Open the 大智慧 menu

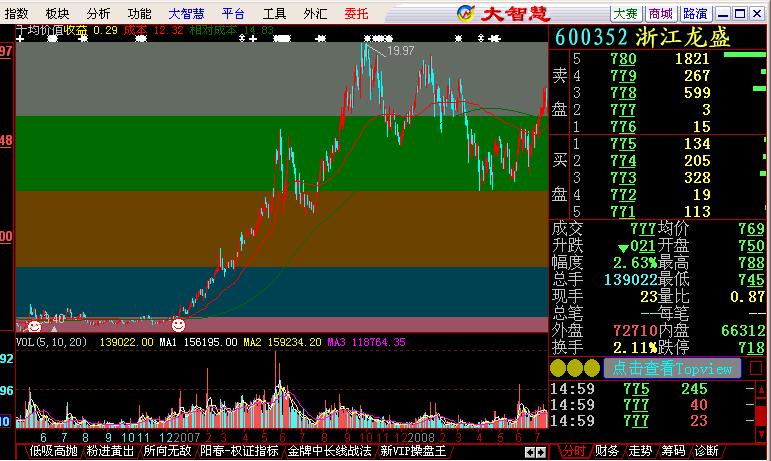tap(186, 13)
